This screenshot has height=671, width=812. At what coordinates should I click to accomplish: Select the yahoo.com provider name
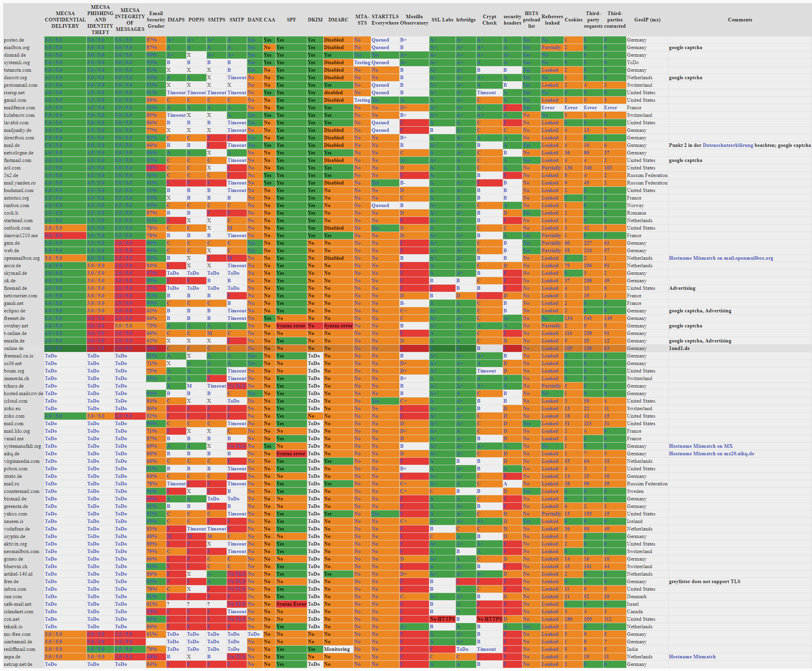15,514
